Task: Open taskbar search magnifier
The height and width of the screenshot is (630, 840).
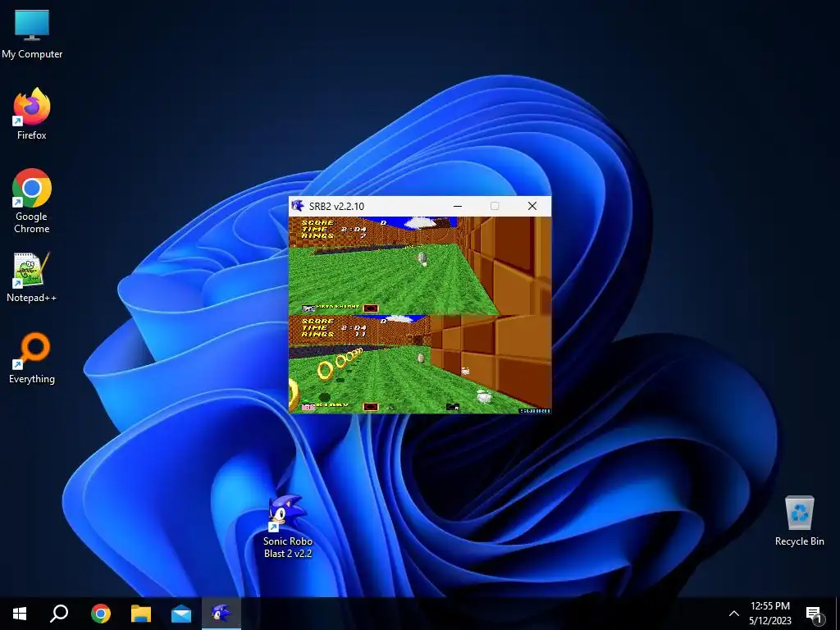Action: pos(59,614)
